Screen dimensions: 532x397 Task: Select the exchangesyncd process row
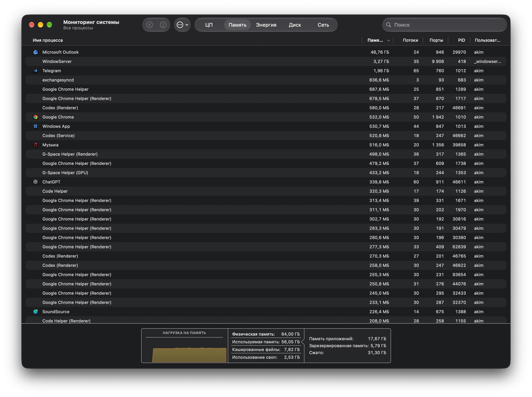pyautogui.click(x=266, y=80)
